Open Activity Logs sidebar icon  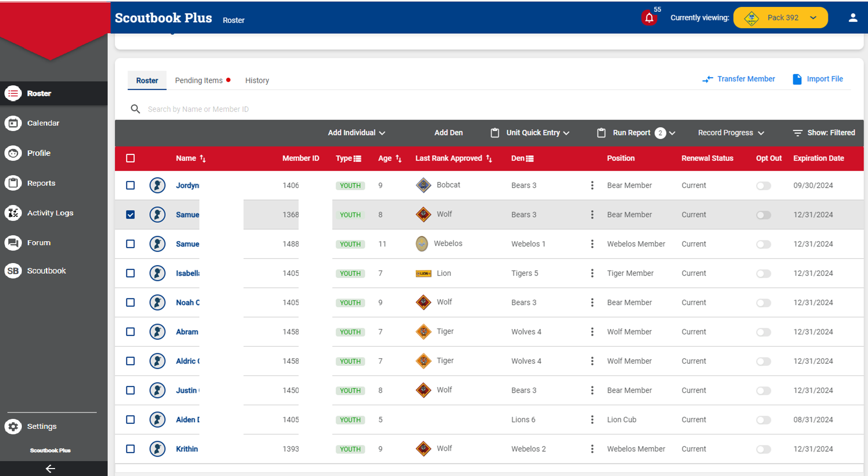[x=13, y=213]
